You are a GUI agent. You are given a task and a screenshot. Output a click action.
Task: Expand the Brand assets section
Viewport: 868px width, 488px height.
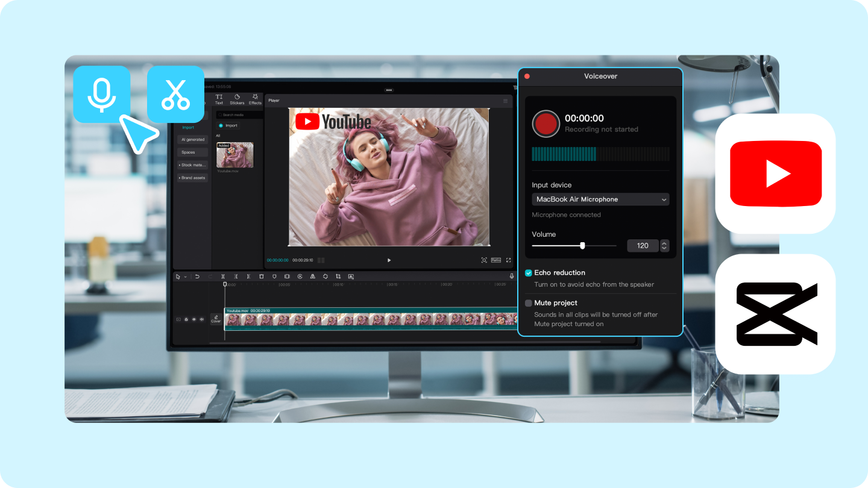192,178
